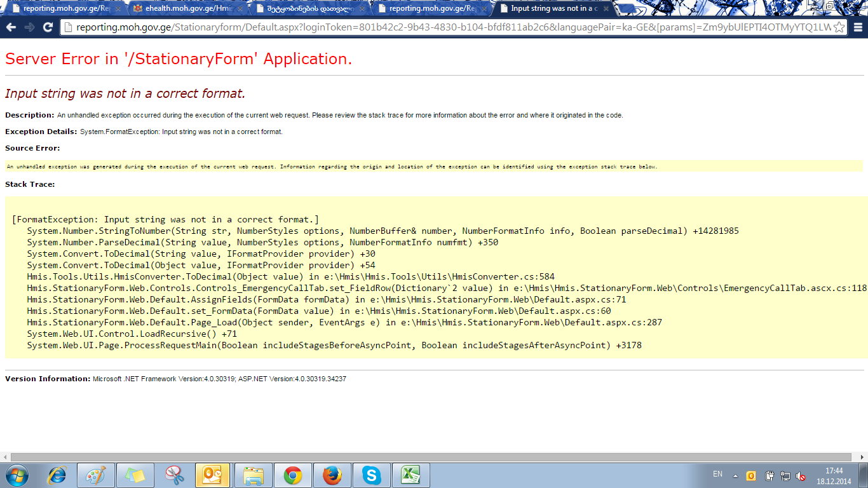Open the Chrome menu (hamburger icon)
Image resolution: width=868 pixels, height=488 pixels.
pos(858,27)
